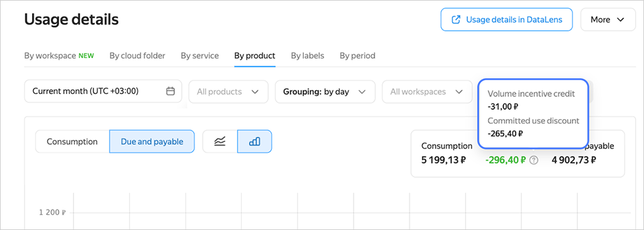Image resolution: width=644 pixels, height=230 pixels.
Task: Expand the All workspaces dropdown
Action: (427, 92)
